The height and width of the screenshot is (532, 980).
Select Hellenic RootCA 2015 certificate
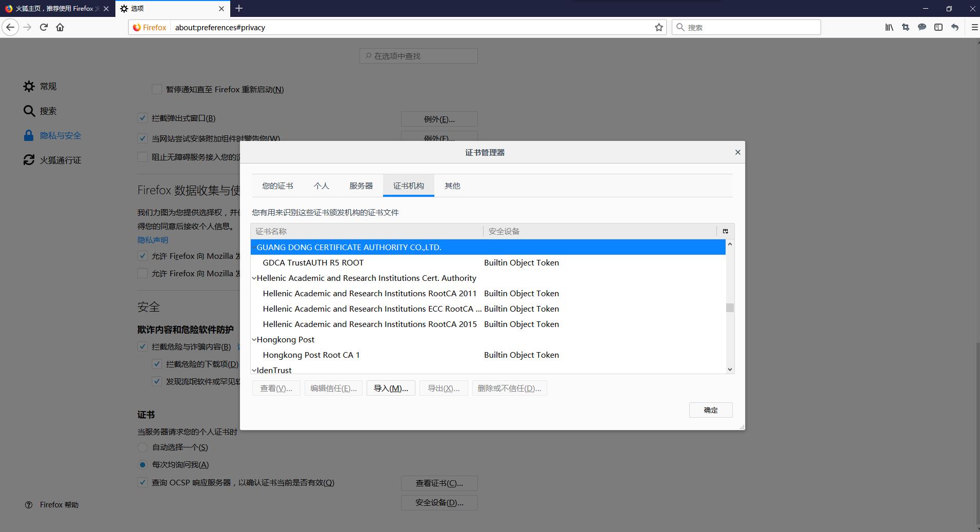[488, 324]
